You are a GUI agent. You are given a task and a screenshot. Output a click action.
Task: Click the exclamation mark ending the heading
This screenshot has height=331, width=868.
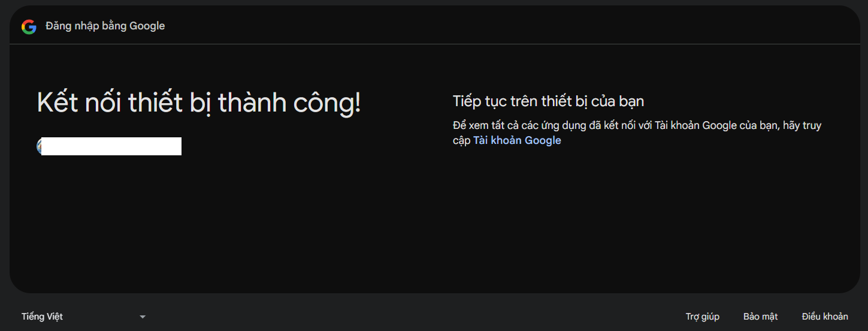(x=358, y=103)
